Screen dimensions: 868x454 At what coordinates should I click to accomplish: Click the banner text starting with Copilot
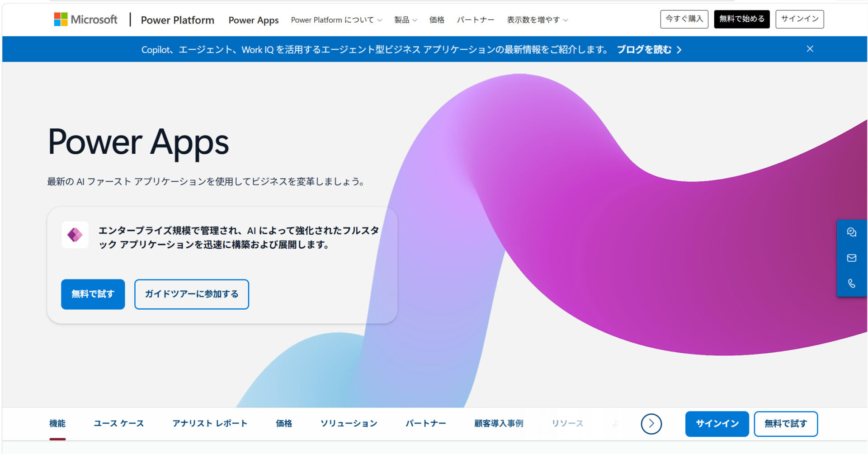pos(375,49)
